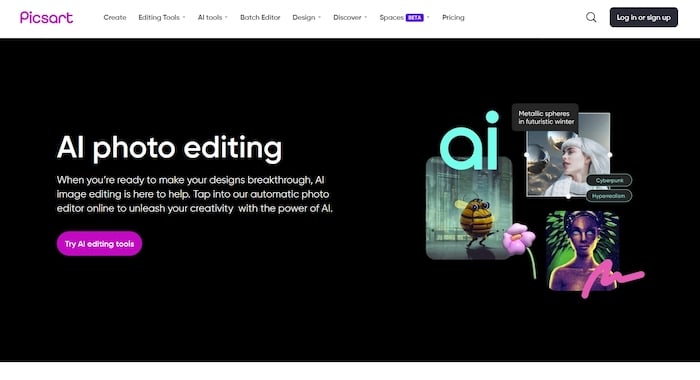This screenshot has width=700, height=380.
Task: Click the Picsart logo
Action: 46,17
